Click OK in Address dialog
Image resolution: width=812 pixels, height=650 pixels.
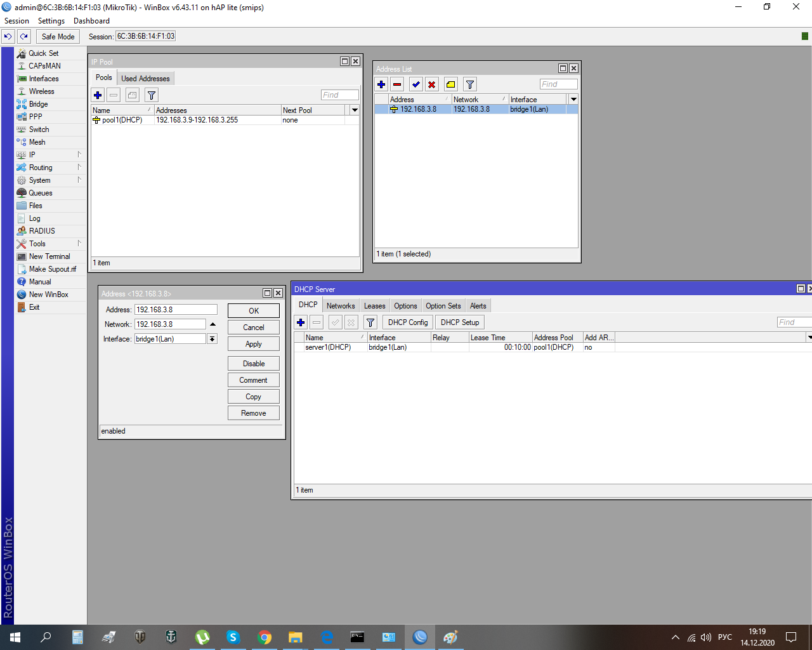point(254,311)
